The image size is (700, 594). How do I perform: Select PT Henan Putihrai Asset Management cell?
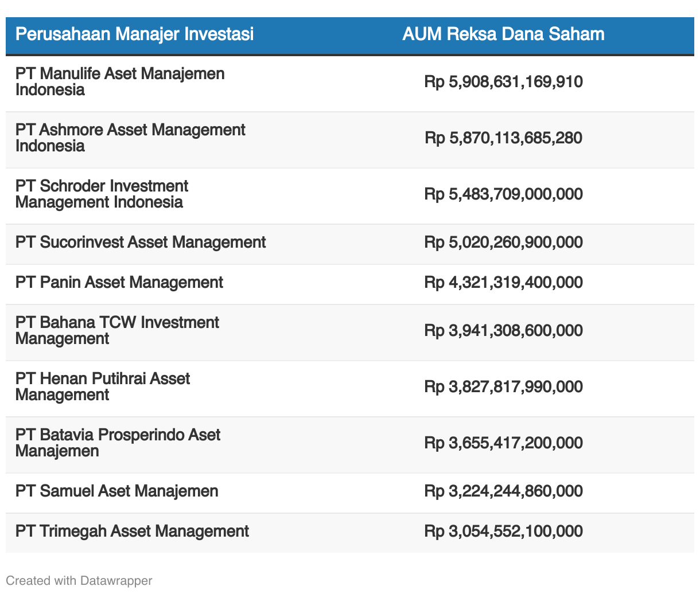(103, 387)
